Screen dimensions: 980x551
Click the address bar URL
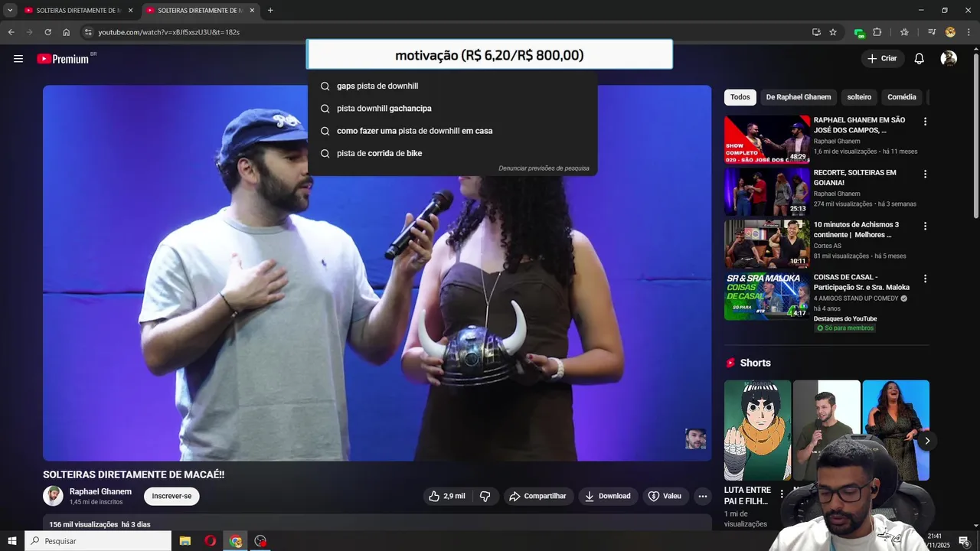click(168, 32)
